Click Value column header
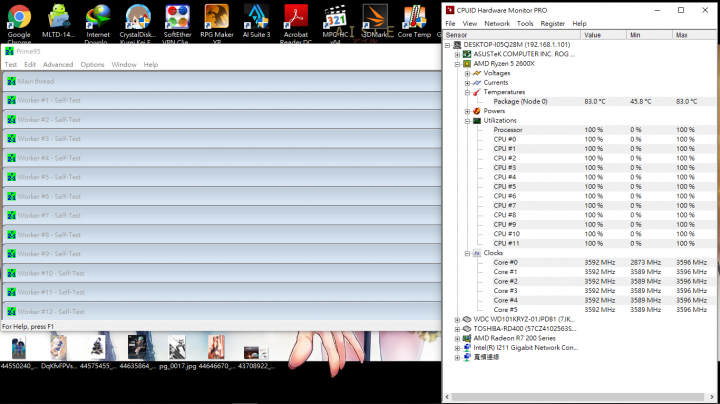Screen dimensions: 720x404 603,35
